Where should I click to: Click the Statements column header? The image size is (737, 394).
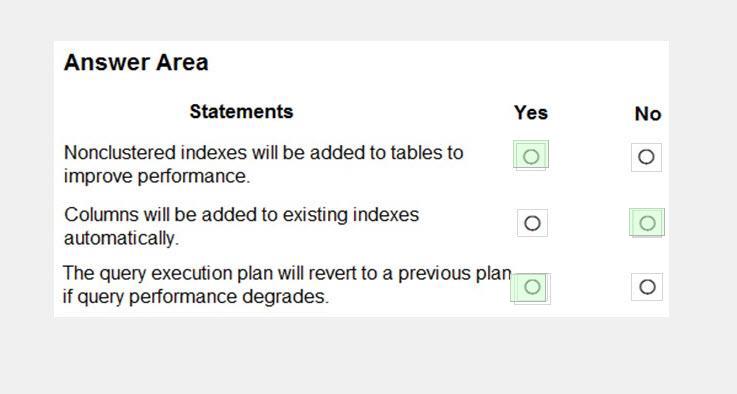241,112
